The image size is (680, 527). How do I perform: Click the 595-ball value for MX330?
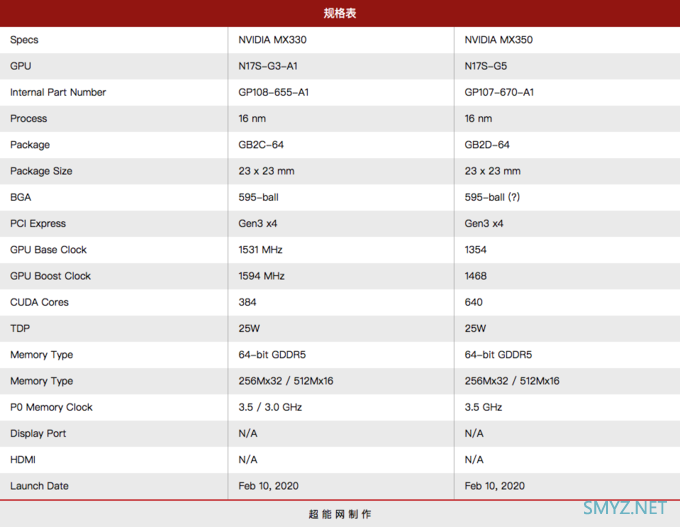pos(258,197)
